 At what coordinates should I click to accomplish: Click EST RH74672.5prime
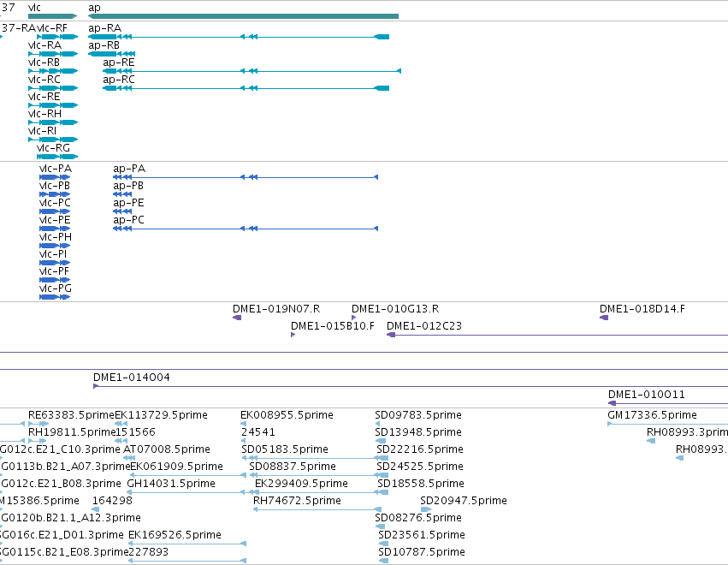click(x=297, y=501)
